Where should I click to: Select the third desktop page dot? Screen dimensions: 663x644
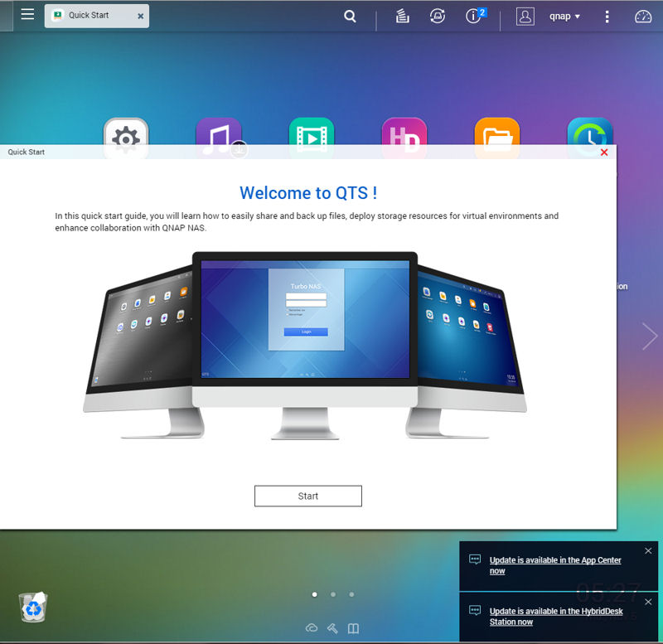click(351, 594)
